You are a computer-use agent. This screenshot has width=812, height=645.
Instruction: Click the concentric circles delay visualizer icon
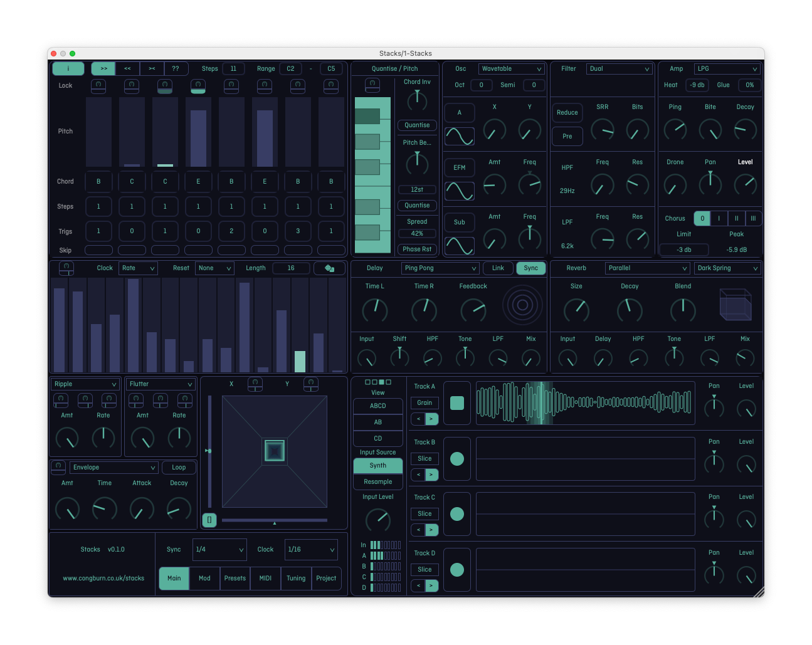tap(522, 305)
